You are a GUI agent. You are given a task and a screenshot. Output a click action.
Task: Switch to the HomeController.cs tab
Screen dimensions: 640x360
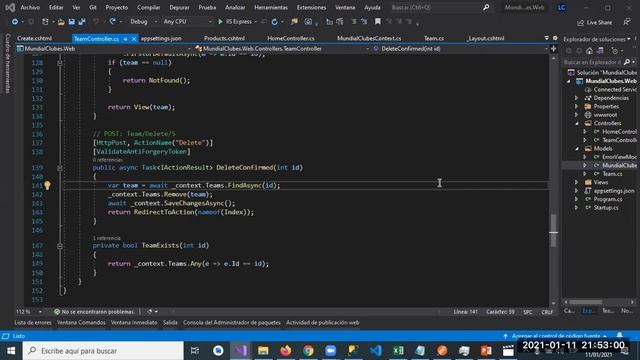291,38
